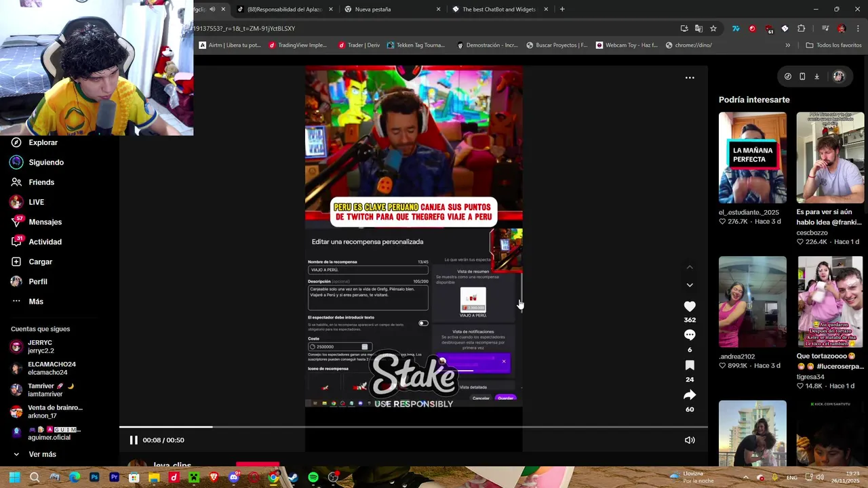This screenshot has height=488, width=868.
Task: Go to the next video with the down chevron
Action: click(x=690, y=285)
